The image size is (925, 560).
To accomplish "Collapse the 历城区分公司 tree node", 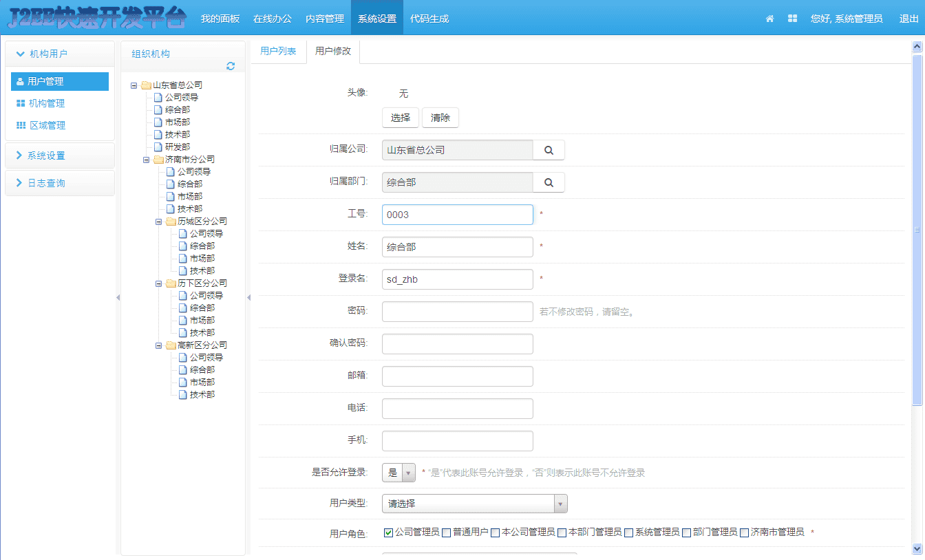I will [158, 221].
